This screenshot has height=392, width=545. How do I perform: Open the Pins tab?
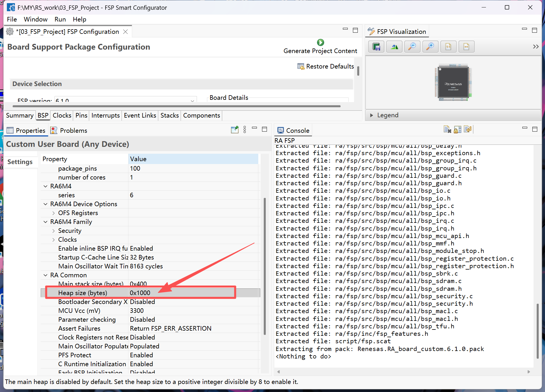point(81,115)
